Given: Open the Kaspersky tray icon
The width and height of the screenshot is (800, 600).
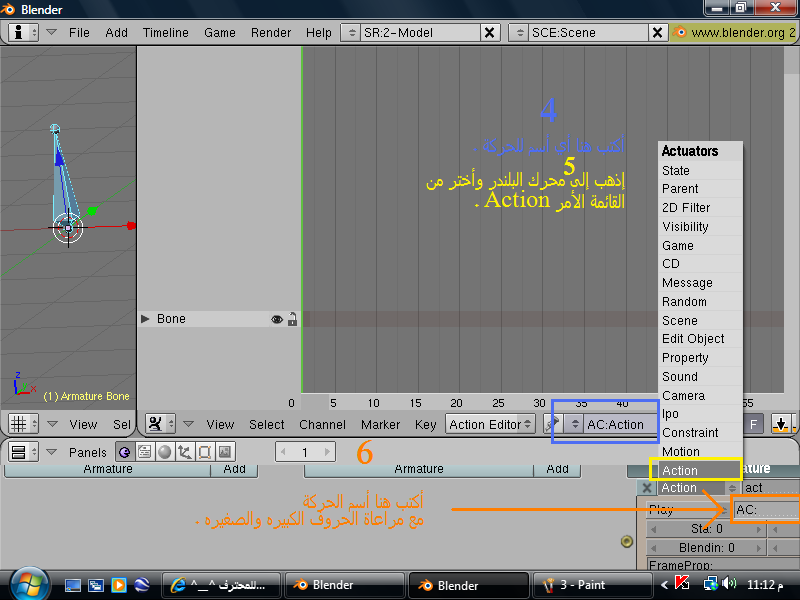Looking at the screenshot, I should [682, 583].
